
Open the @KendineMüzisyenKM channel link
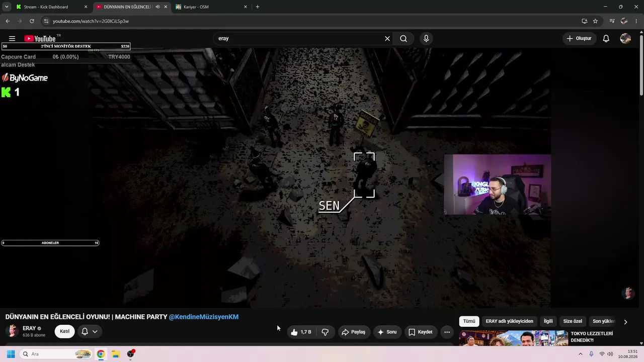pyautogui.click(x=204, y=317)
